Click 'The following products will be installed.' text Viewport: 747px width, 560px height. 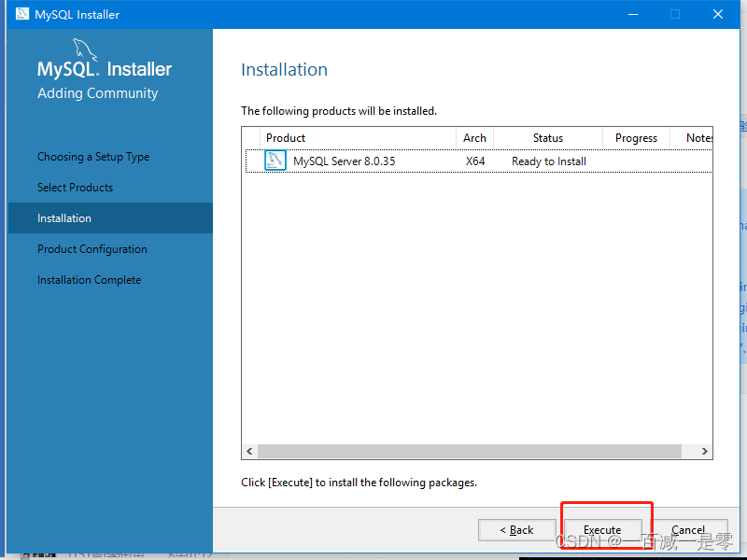click(339, 111)
